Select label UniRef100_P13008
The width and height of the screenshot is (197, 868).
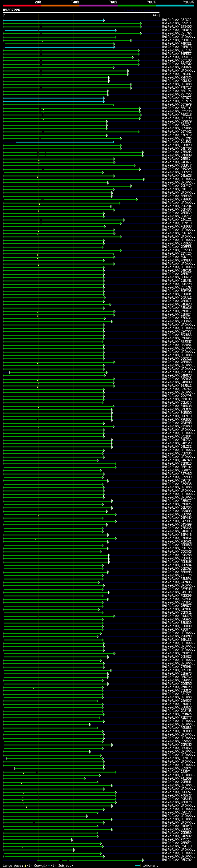pyautogui.click(x=177, y=426)
